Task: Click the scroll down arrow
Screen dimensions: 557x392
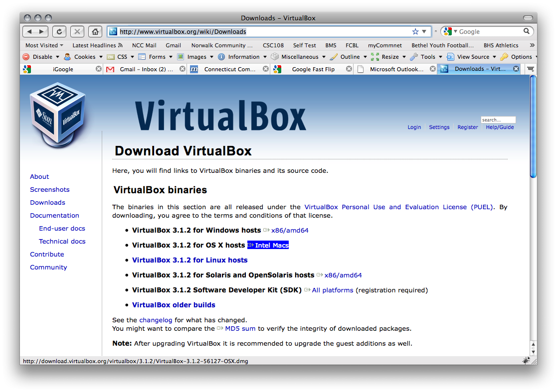Action: pos(533,352)
